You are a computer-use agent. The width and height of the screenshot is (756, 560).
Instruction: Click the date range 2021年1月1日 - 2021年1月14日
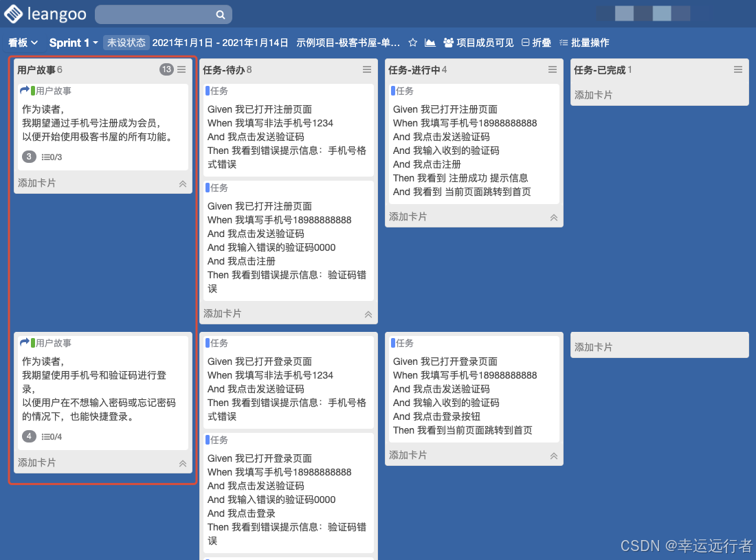tap(221, 43)
